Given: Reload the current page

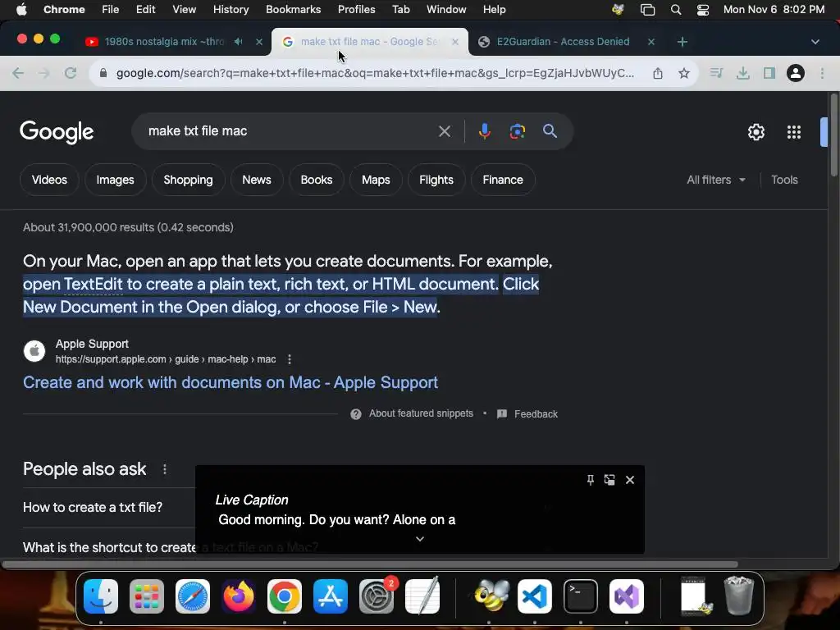Looking at the screenshot, I should click(71, 73).
